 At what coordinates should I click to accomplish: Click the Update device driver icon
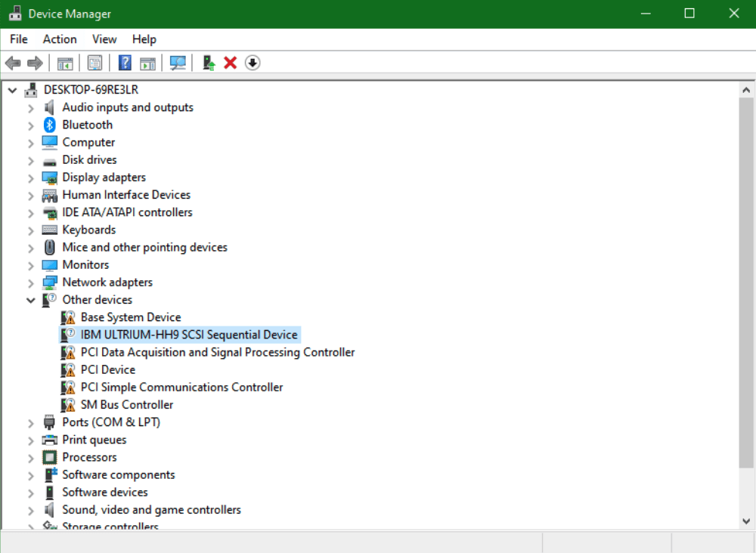point(209,63)
